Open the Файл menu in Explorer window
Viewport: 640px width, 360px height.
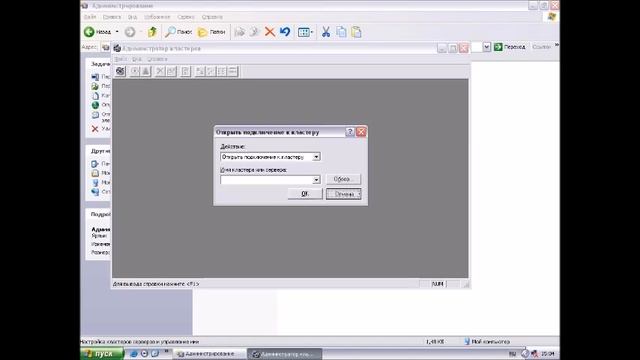coord(90,17)
